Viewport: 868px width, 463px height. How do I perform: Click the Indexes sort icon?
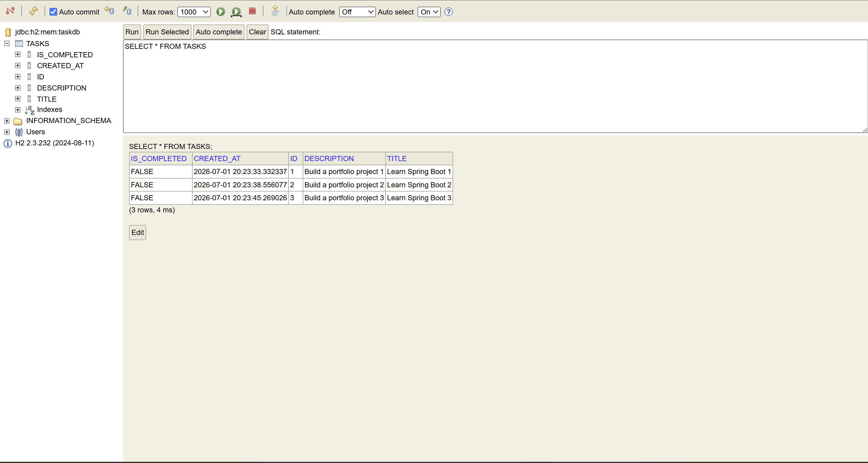click(30, 110)
